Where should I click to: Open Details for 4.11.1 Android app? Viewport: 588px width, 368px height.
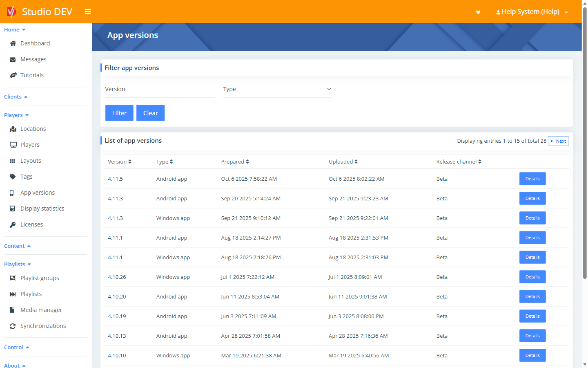(x=532, y=238)
